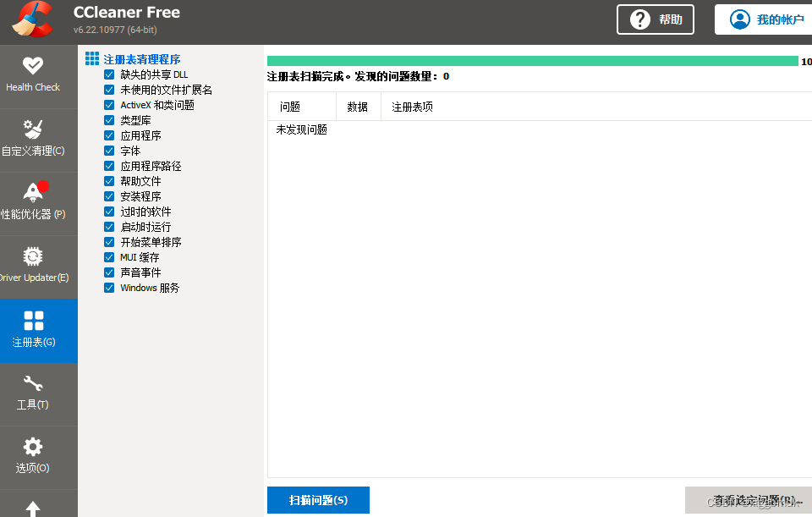This screenshot has height=517, width=812.
Task: Toggle 字体 checkbox
Action: [109, 151]
